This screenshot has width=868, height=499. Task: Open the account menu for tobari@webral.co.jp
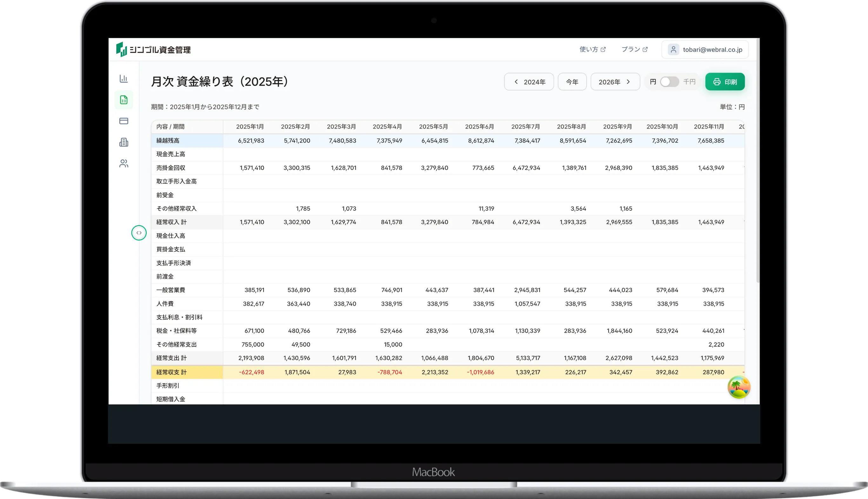[705, 49]
